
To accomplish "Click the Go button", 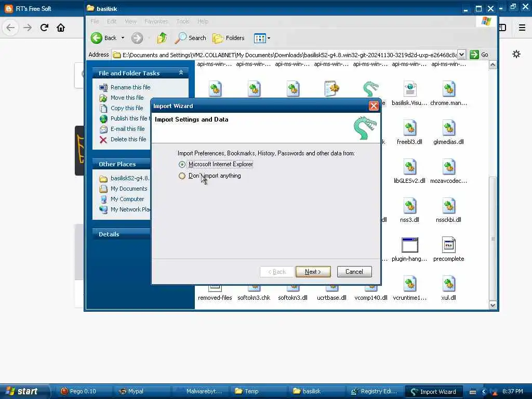I will (x=479, y=55).
